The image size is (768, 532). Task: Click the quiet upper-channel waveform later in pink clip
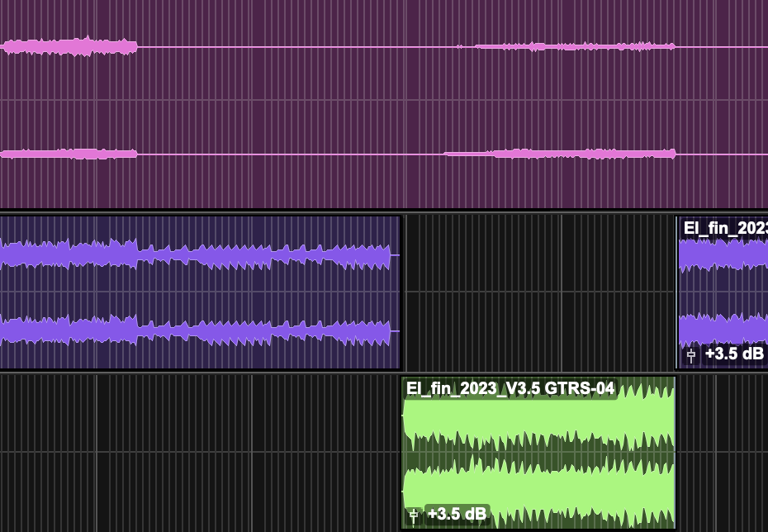coord(566,47)
